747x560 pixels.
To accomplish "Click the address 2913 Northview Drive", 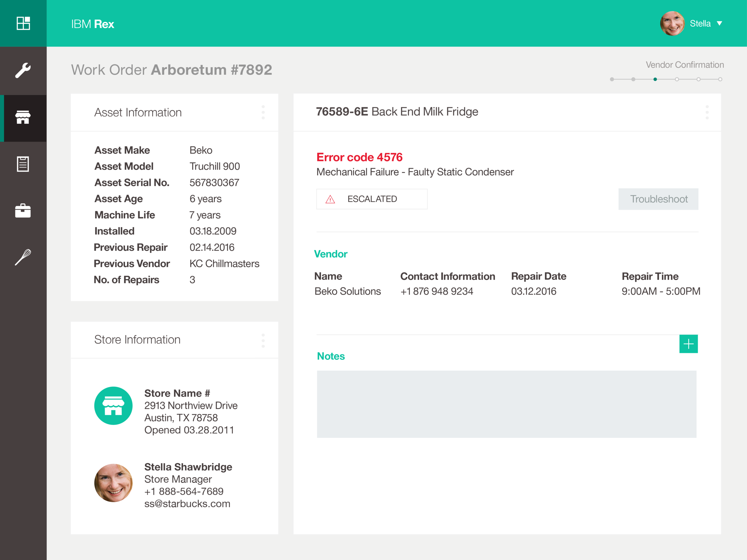I will coord(191,405).
